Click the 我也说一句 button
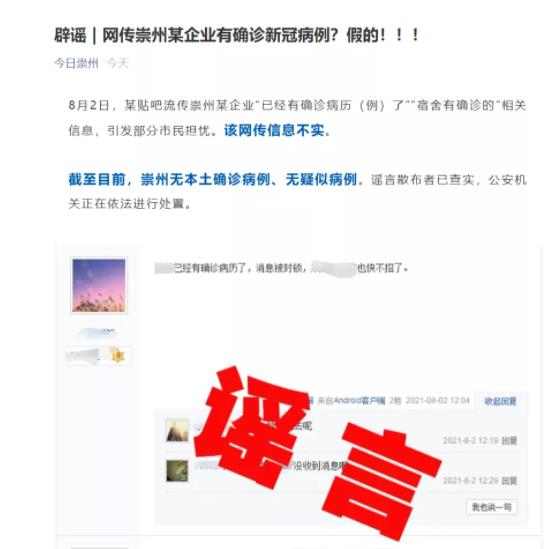559x549 pixels. 492,507
